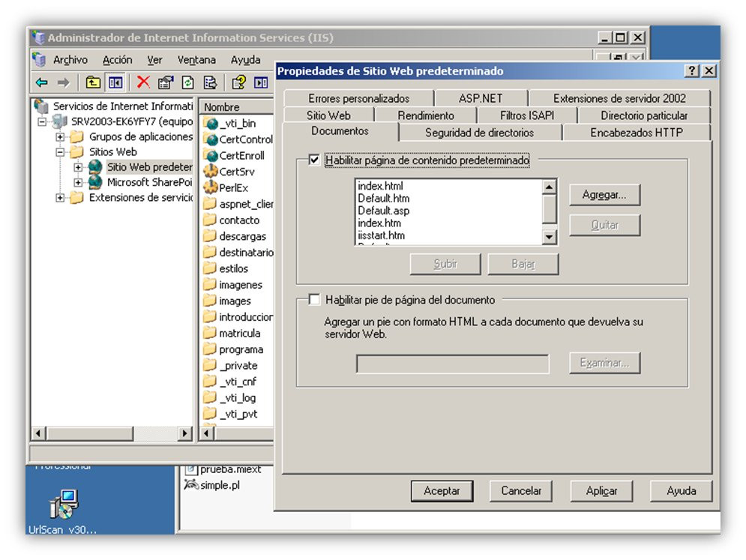
Task: Click the rightmost action pane toolbar icon
Action: tap(261, 82)
